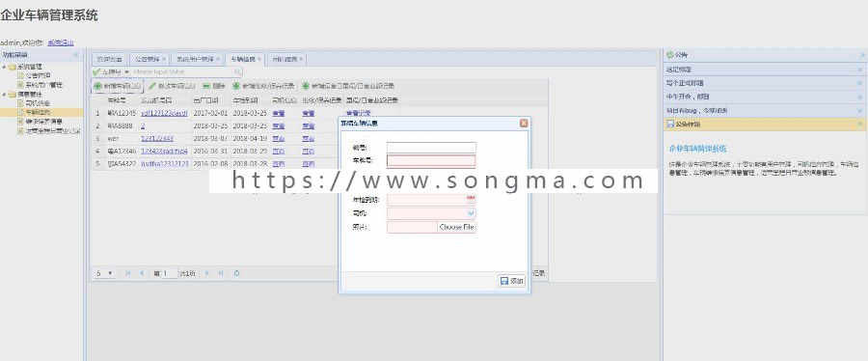The width and height of the screenshot is (868, 361).
Task: Click the logout link beside admin
Action: [61, 42]
